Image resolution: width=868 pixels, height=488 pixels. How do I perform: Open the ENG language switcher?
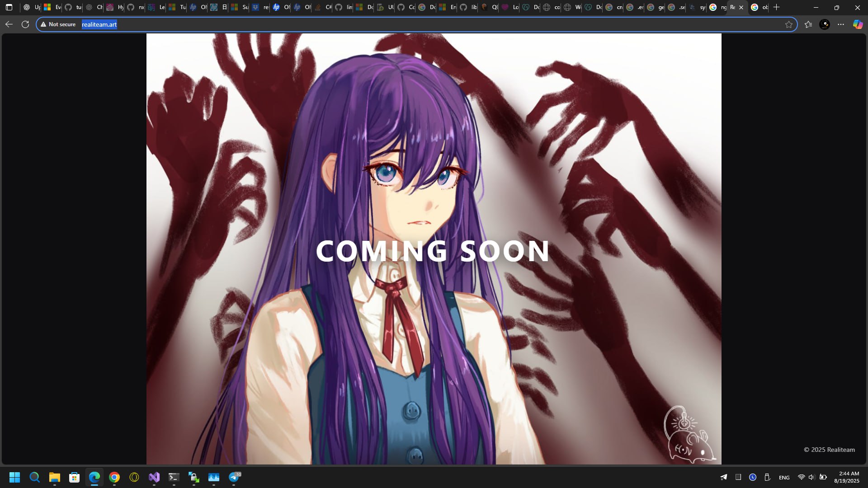click(784, 478)
